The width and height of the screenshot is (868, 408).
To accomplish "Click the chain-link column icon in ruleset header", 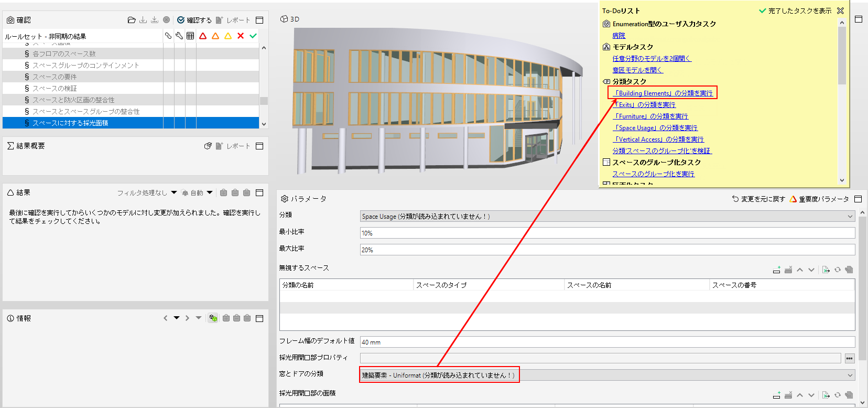I will (168, 36).
